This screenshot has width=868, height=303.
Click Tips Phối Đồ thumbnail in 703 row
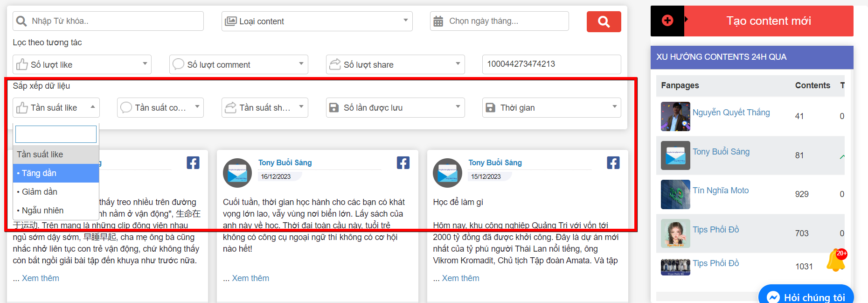[x=675, y=233]
